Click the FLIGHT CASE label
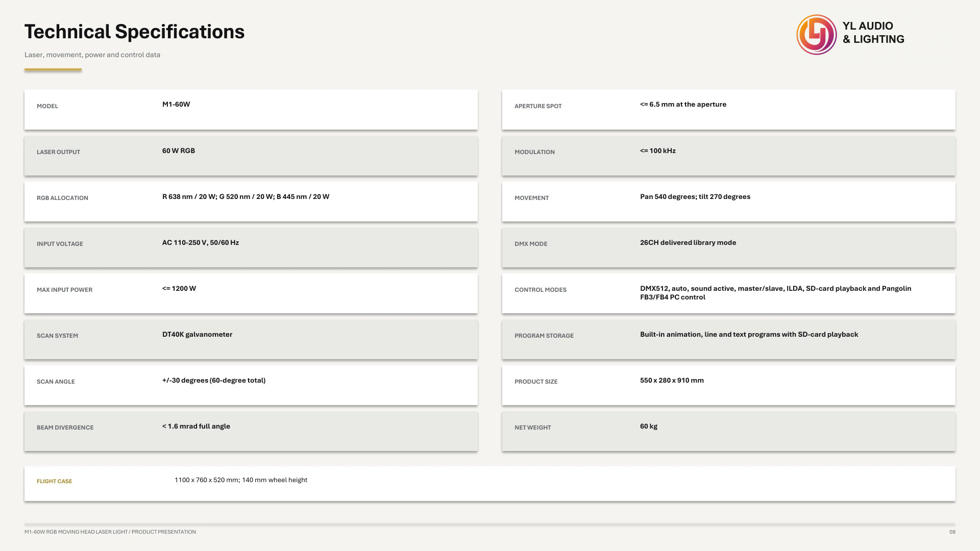 click(55, 481)
